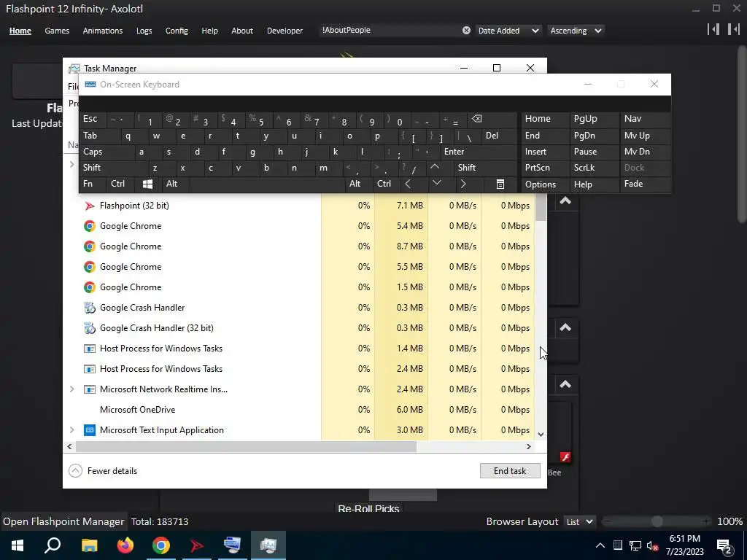Click Google Chrome icon in 8.7 MB row
Viewport: 747px width, 560px height.
[x=89, y=246]
